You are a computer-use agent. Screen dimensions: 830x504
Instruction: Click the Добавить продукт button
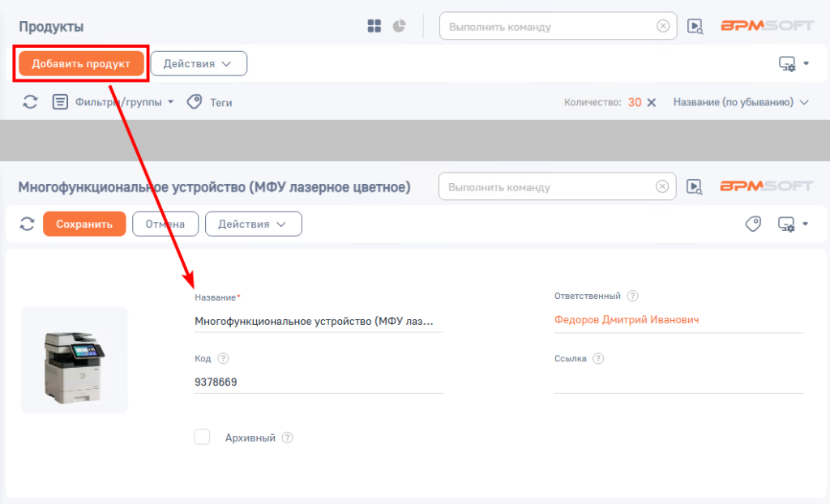pos(81,63)
